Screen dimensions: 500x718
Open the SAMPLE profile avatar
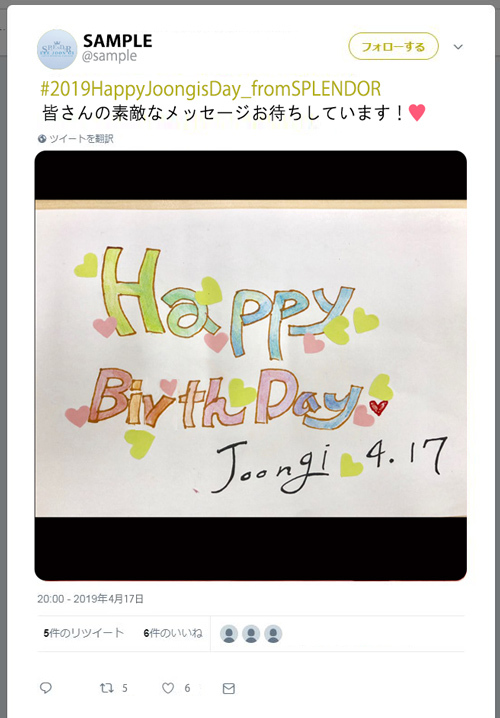[57, 49]
